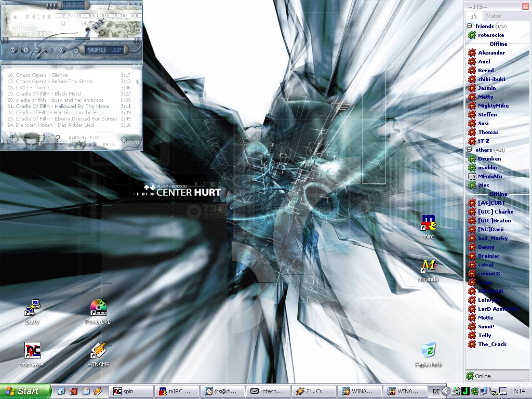Open the Miranda desktop icon
This screenshot has height=399, width=532.
click(x=428, y=267)
